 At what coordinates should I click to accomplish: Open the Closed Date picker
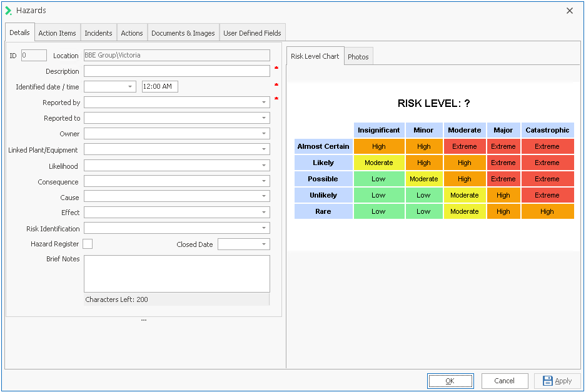[264, 244]
